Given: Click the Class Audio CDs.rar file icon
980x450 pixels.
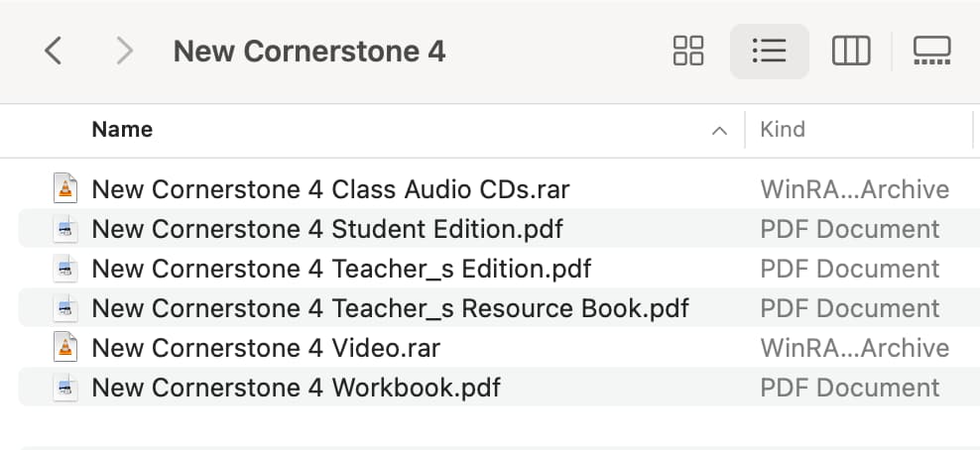Looking at the screenshot, I should tap(65, 188).
